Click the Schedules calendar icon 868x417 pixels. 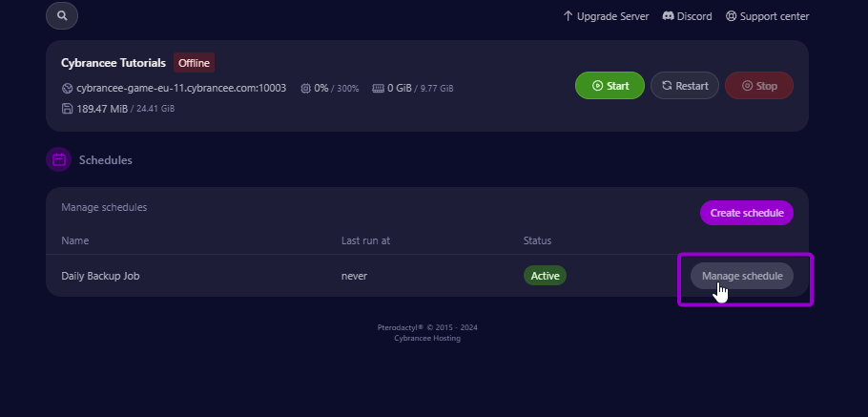tap(59, 159)
